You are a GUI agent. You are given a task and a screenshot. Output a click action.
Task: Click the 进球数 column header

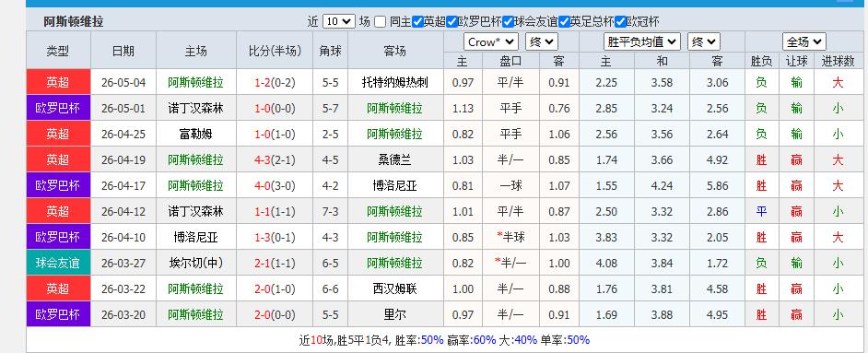[x=839, y=61]
